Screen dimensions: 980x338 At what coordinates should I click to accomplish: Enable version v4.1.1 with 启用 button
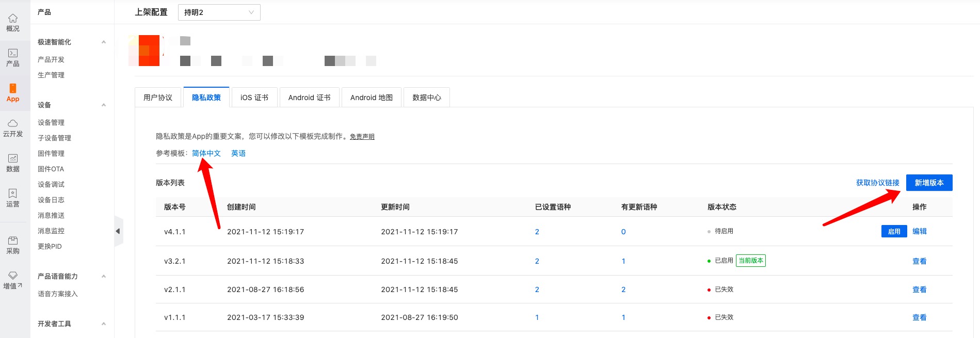(x=894, y=232)
